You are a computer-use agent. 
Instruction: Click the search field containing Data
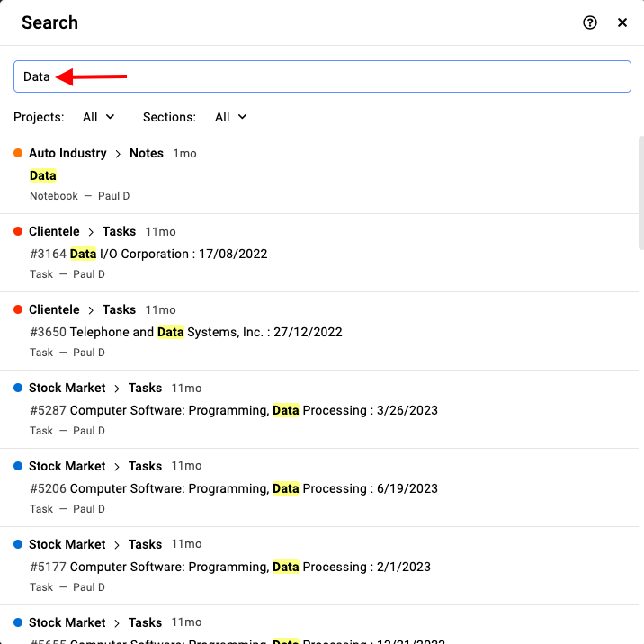click(x=322, y=76)
